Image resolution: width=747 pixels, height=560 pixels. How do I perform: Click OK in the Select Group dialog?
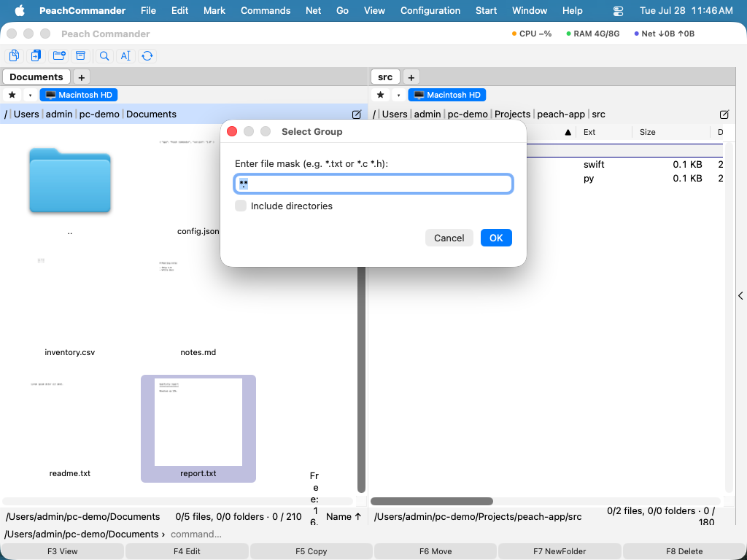[x=496, y=238]
